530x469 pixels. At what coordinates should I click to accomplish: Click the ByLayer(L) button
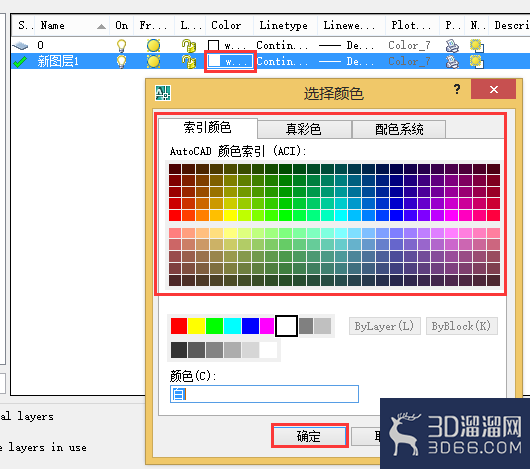pos(385,326)
